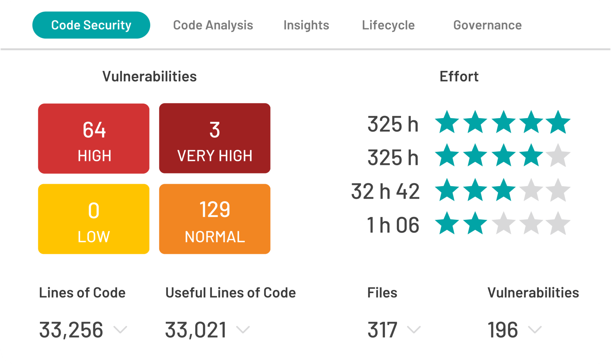Expand the Vulnerabilities total chevron

535,330
